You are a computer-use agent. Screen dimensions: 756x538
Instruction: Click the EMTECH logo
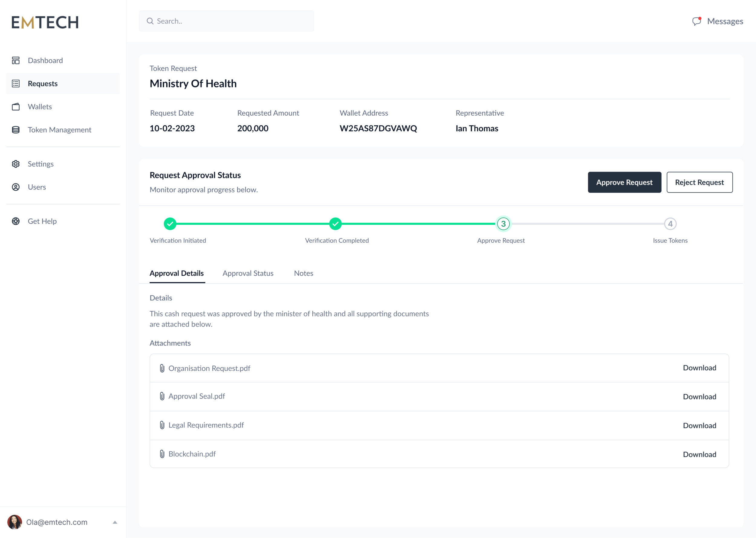pyautogui.click(x=45, y=22)
